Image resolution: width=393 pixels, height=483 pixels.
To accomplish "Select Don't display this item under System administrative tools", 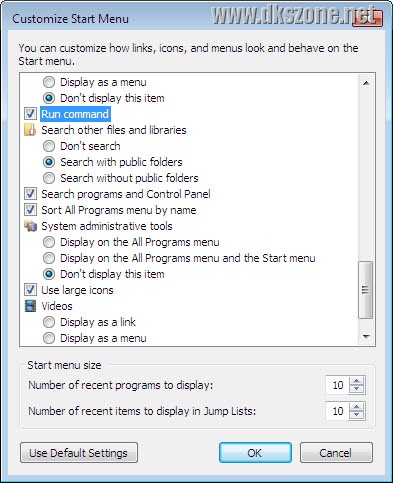I will pyautogui.click(x=49, y=274).
